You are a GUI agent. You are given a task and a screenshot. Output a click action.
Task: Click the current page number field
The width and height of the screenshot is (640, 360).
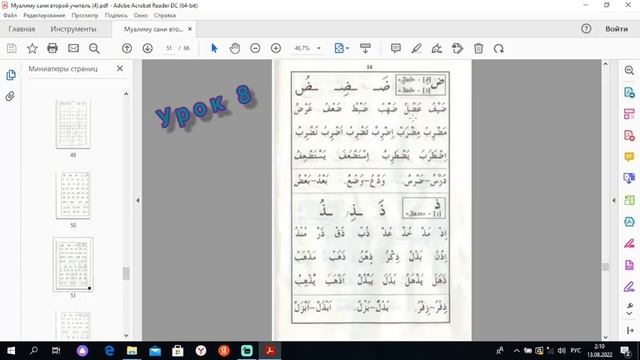tap(169, 48)
